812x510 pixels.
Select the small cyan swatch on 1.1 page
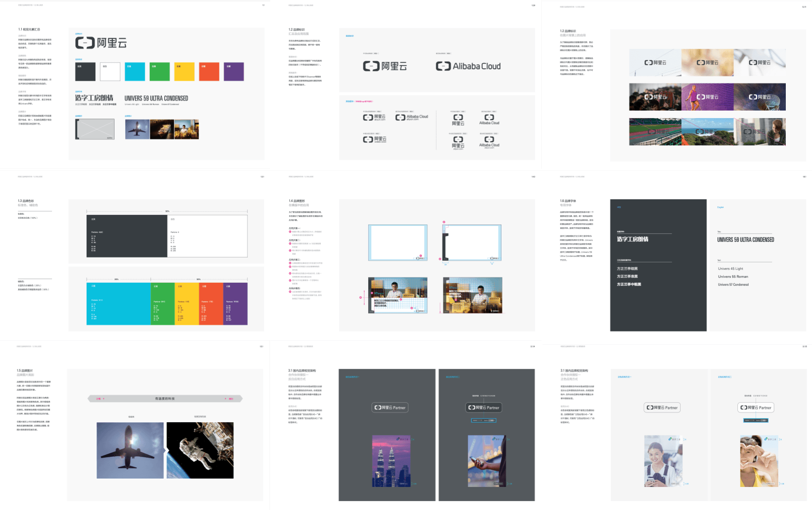135,71
